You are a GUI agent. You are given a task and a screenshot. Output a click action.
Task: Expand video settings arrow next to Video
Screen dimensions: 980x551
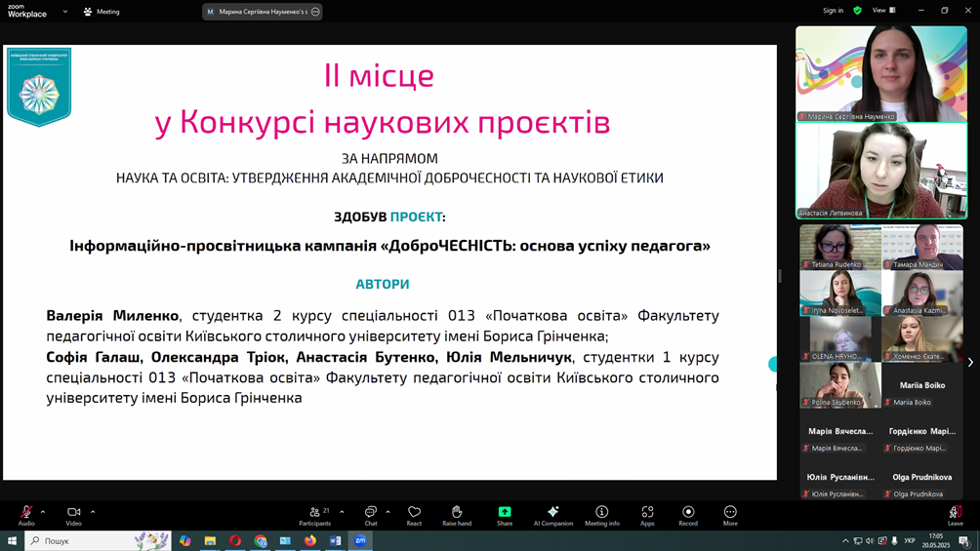pos(93,511)
